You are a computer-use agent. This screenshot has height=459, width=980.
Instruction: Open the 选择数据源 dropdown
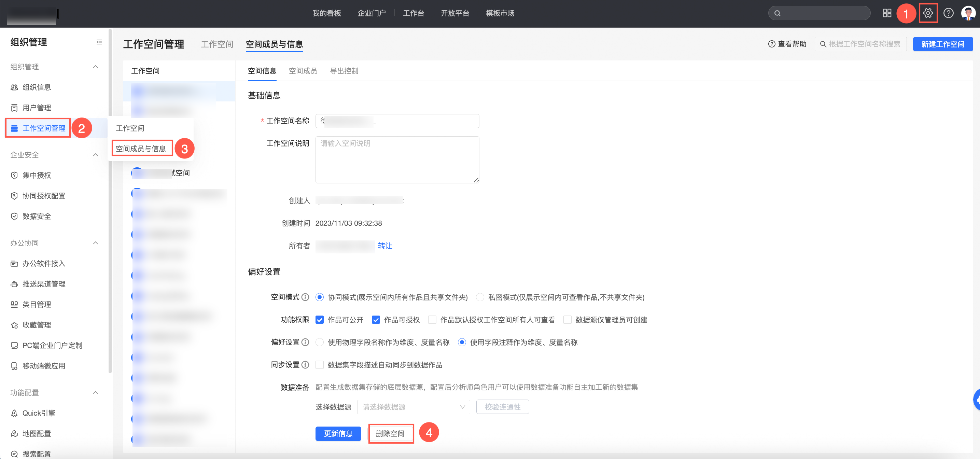coord(413,407)
